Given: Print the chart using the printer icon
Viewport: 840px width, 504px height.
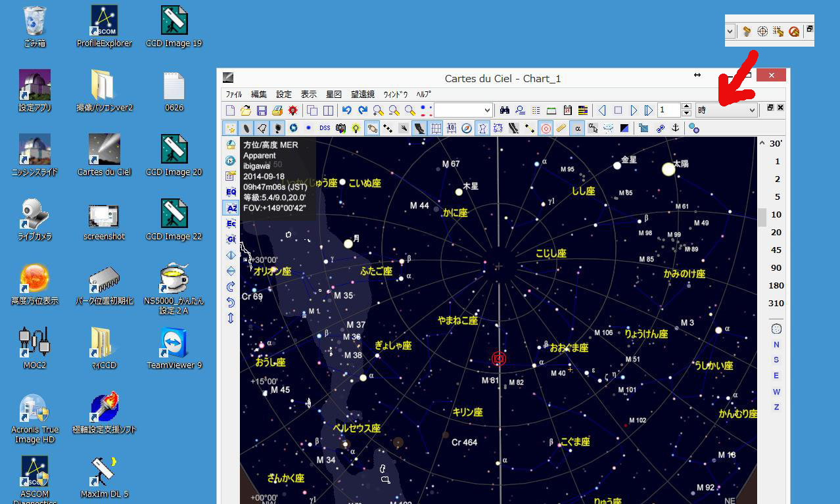Looking at the screenshot, I should coord(277,110).
